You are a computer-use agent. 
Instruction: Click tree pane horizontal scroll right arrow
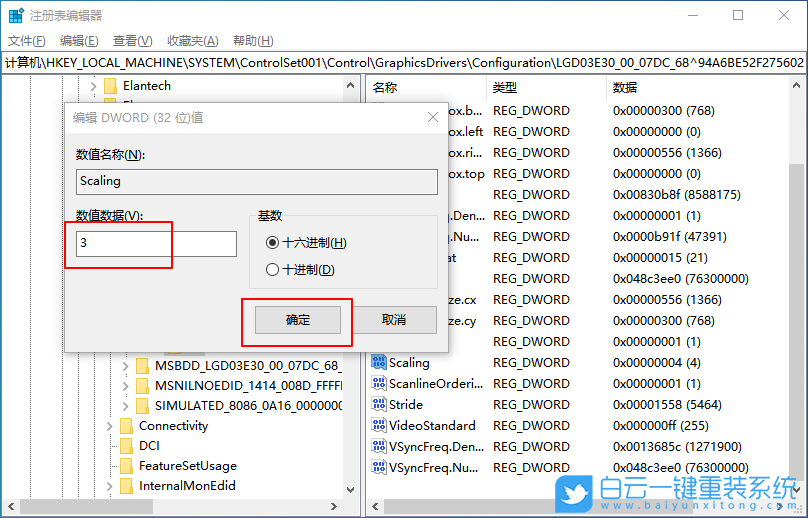click(x=334, y=506)
